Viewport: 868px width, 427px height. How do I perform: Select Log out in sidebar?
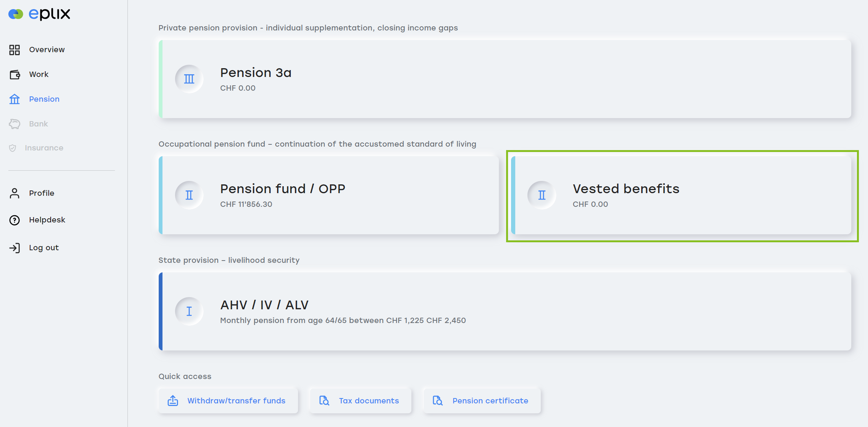[x=44, y=248]
